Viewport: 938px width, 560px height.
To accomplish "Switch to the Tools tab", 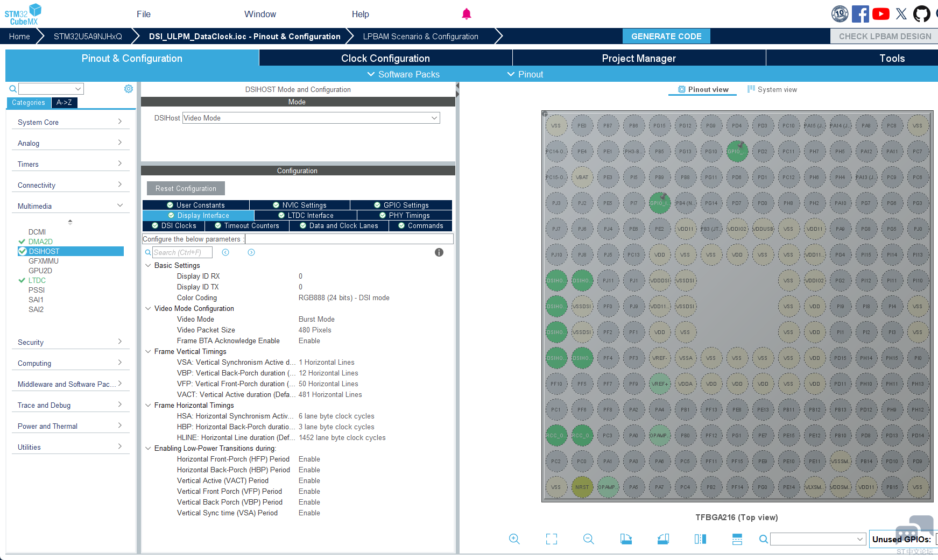I will tap(852, 58).
